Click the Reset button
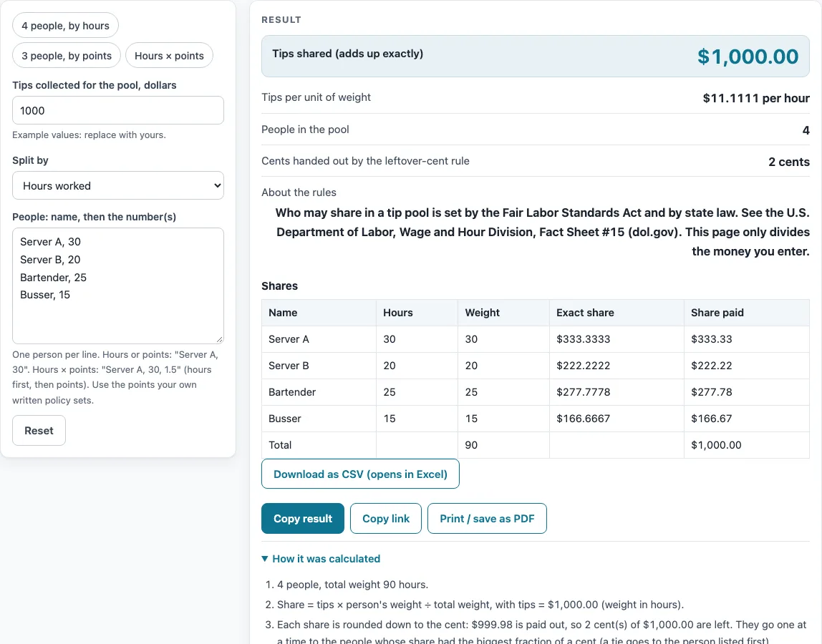 (x=39, y=431)
